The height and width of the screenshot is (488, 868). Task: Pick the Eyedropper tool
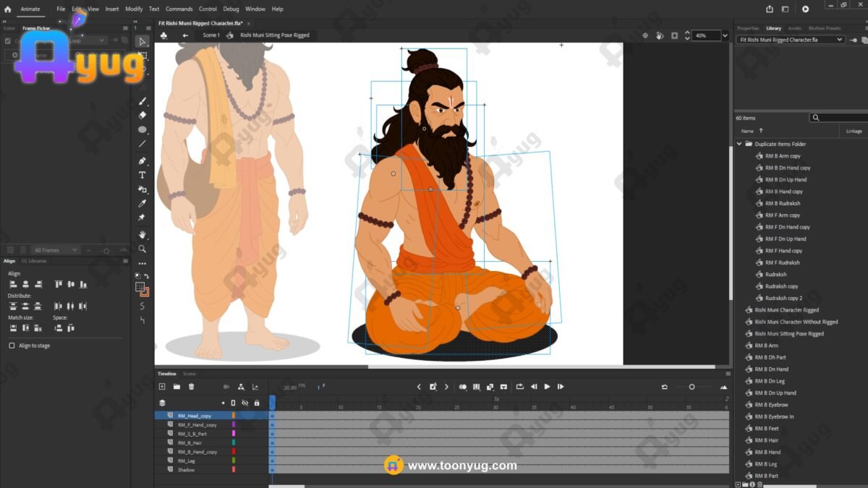coord(142,203)
